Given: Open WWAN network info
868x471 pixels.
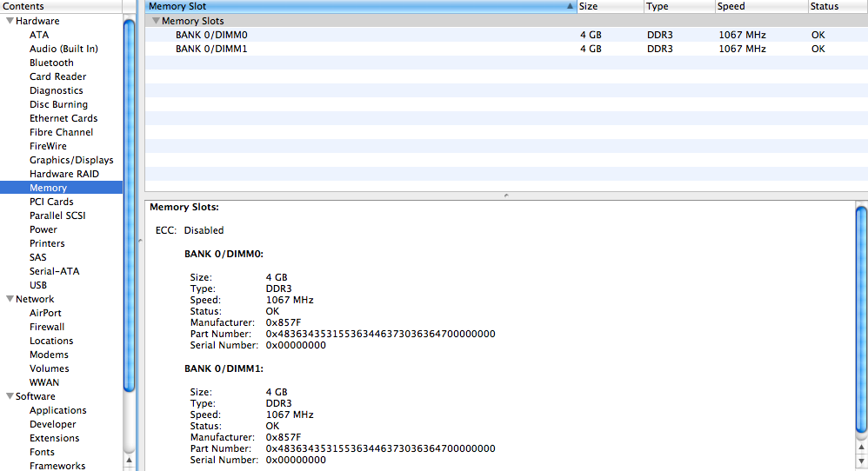Looking at the screenshot, I should coord(44,382).
